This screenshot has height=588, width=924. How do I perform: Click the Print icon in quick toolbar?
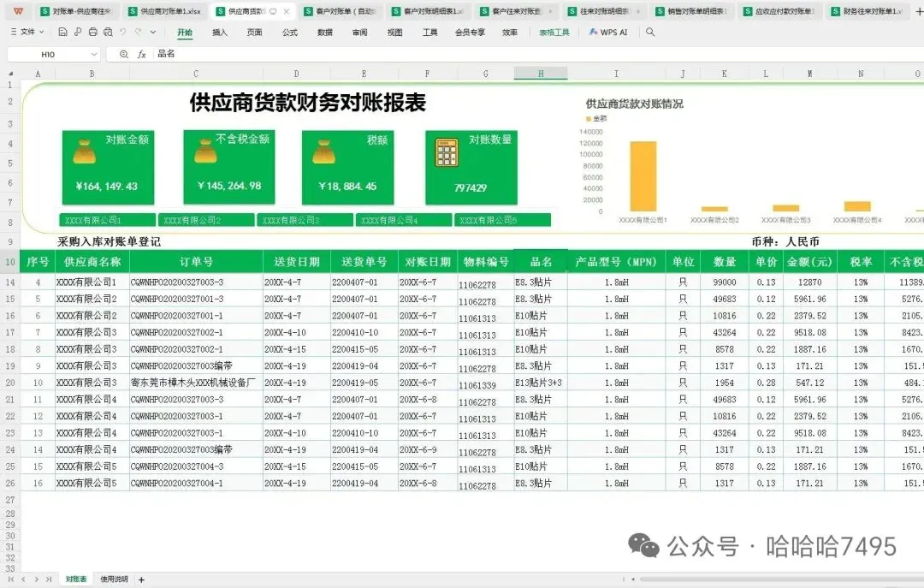pos(93,32)
